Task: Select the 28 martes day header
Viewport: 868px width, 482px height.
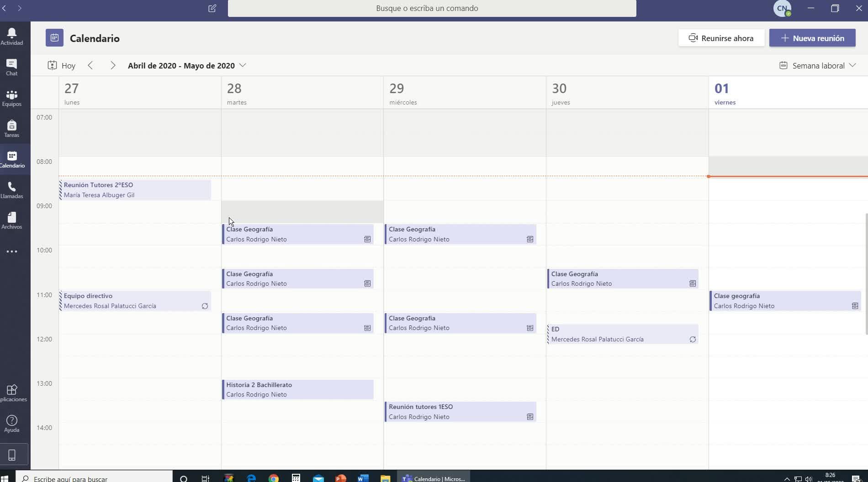Action: [x=302, y=93]
